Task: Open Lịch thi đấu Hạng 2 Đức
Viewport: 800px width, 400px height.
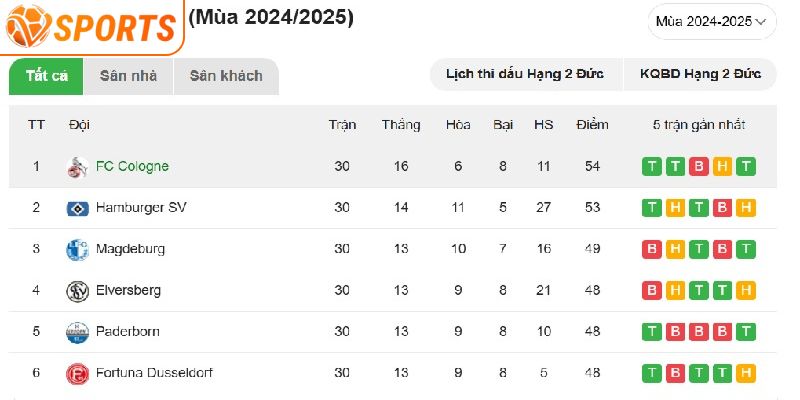Action: coord(526,74)
